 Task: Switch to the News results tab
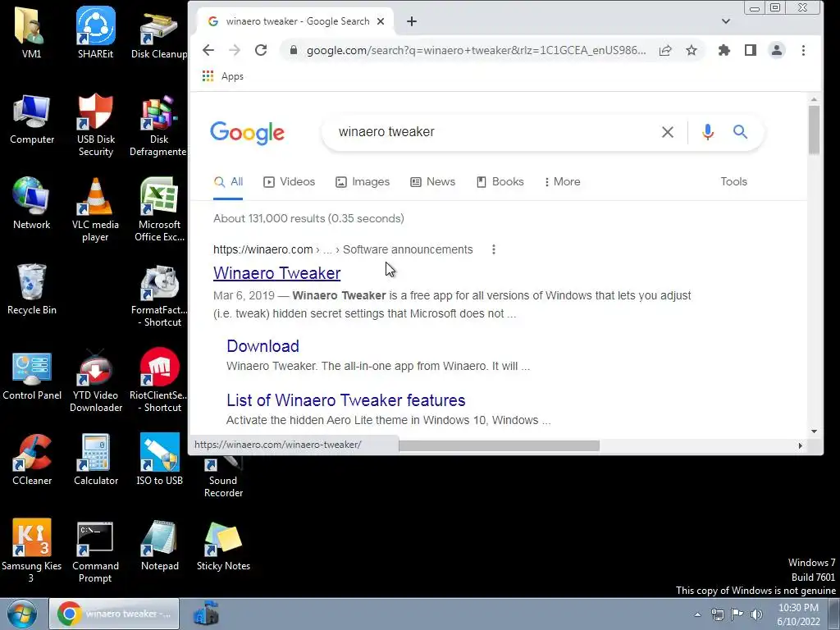(x=432, y=182)
